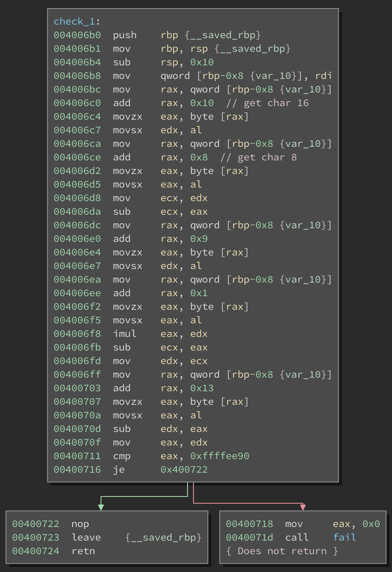Image resolution: width=392 pixels, height=572 pixels.
Task: Select the push instruction at 004006b0
Action: pyautogui.click(x=125, y=35)
